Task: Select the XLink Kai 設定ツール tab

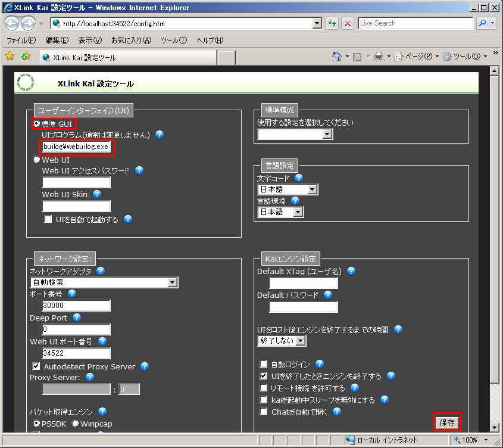Action: point(129,57)
